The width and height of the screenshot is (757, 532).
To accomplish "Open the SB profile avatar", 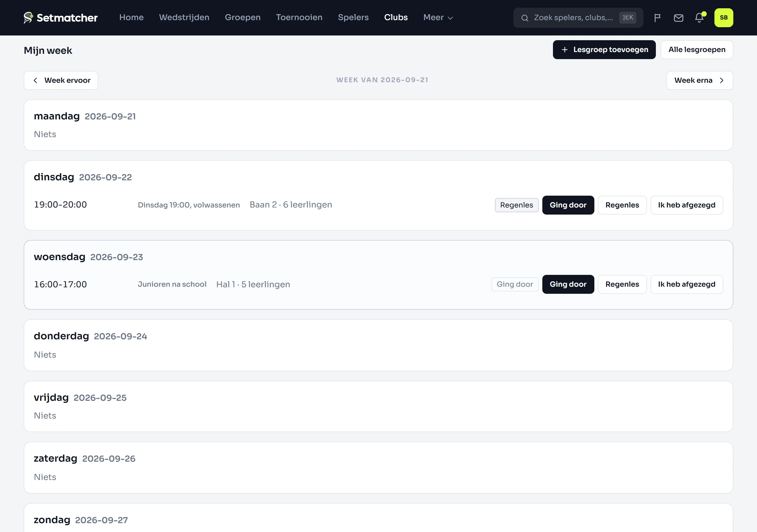I will (x=723, y=18).
